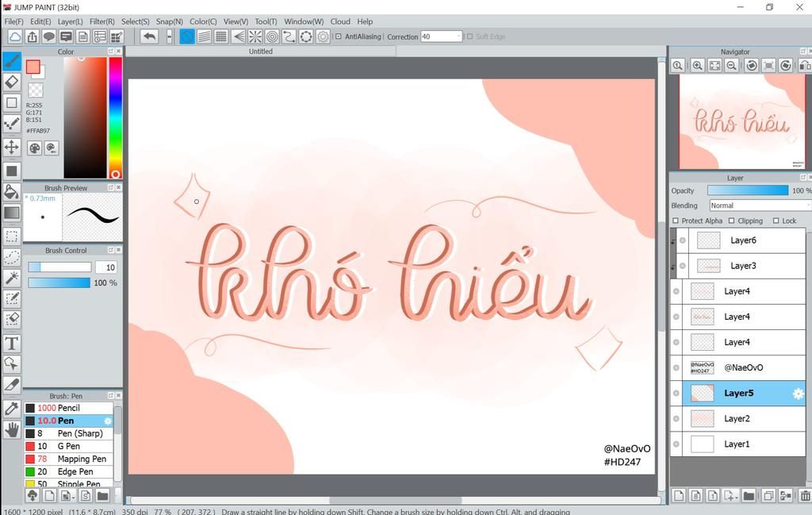
Task: Select the Magic Wand tool
Action: pyautogui.click(x=12, y=278)
